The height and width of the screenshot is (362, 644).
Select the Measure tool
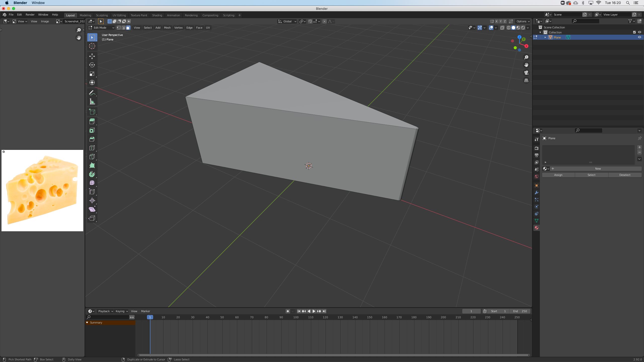[x=92, y=102]
